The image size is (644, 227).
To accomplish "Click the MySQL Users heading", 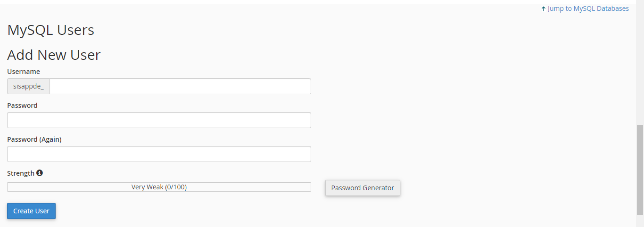I will click(x=51, y=30).
